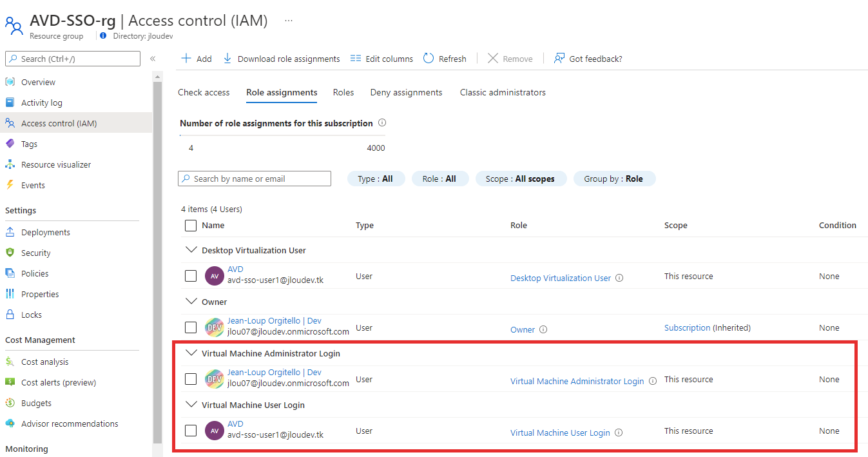This screenshot has height=457, width=868.
Task: Collapse the Owner group
Action: pos(191,301)
